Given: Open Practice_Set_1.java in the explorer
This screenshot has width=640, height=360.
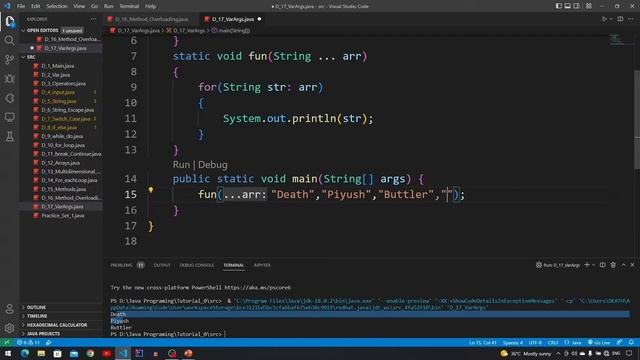Looking at the screenshot, I should pos(63,216).
